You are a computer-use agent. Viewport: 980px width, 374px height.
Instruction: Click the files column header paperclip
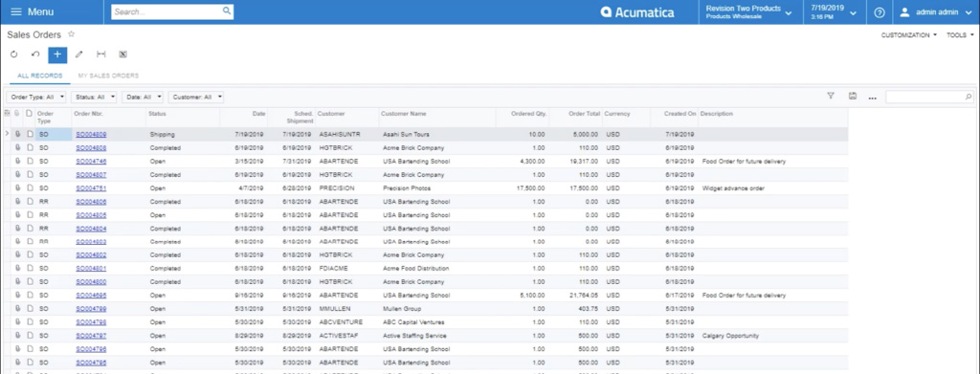pos(17,114)
